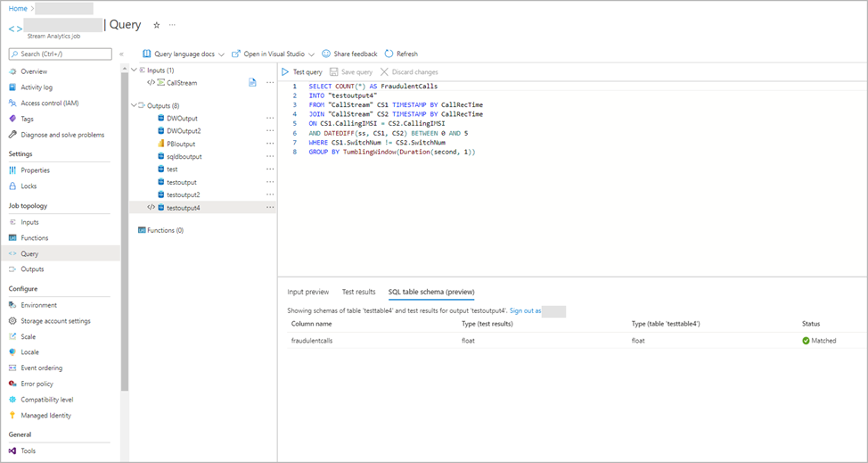Screen dimensions: 868x463
Task: Select DWOutput2 in outputs list
Action: (184, 131)
